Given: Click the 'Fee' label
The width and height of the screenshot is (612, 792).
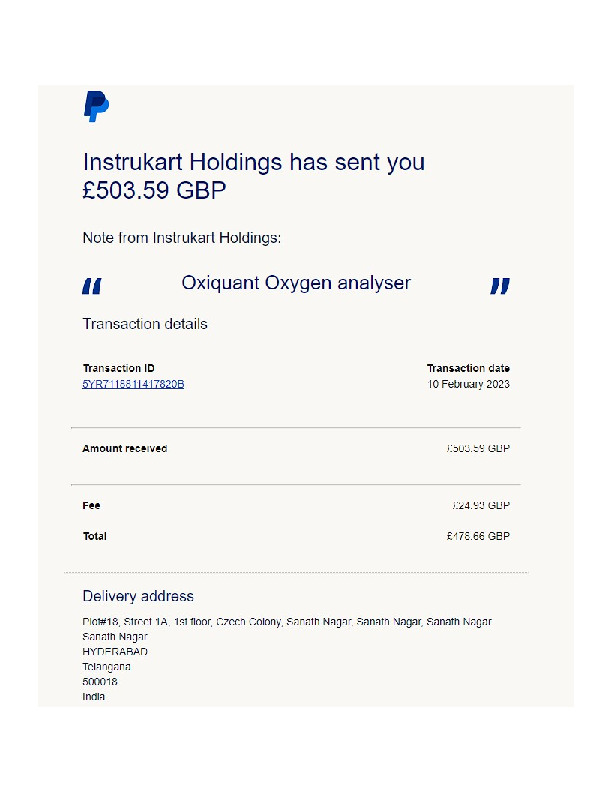Looking at the screenshot, I should pyautogui.click(x=91, y=506).
